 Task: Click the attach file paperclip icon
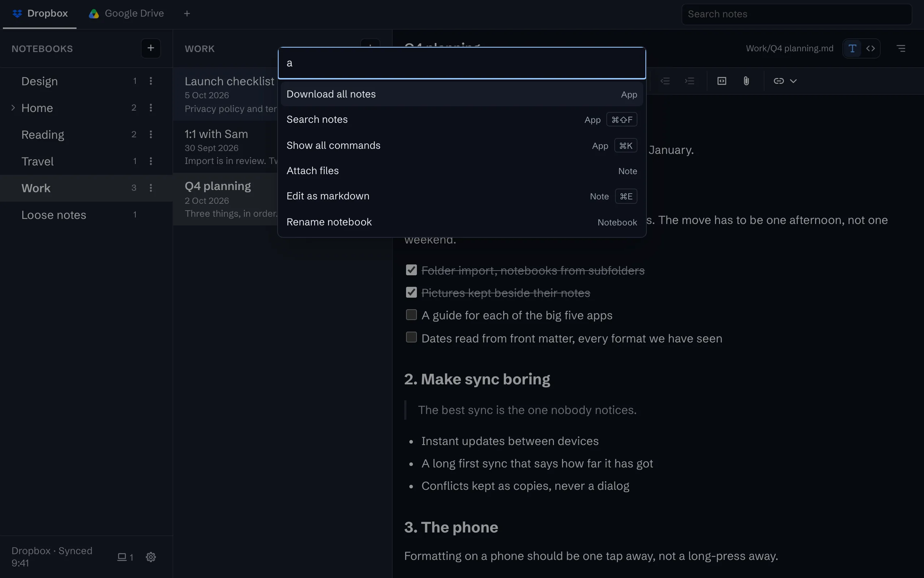pyautogui.click(x=746, y=81)
